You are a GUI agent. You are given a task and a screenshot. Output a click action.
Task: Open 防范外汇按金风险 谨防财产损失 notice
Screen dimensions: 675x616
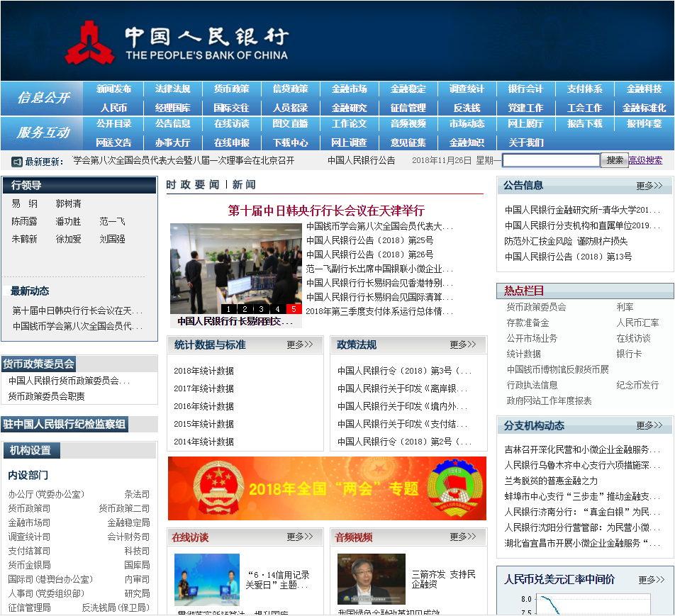coord(566,242)
